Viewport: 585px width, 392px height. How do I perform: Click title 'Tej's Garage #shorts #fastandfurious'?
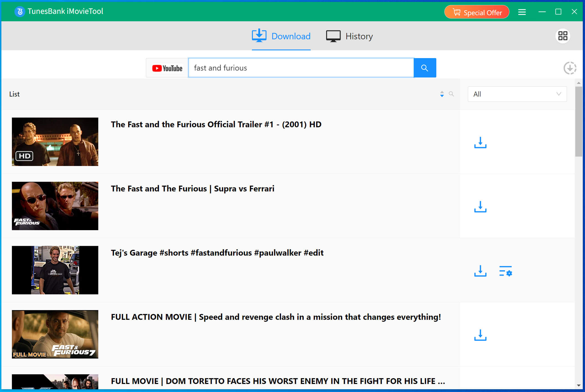pos(217,253)
